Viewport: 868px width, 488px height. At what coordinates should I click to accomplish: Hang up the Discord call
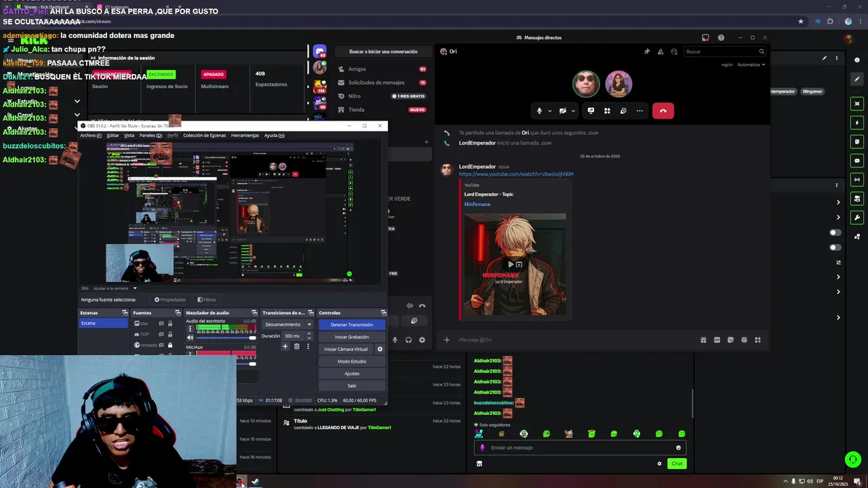click(x=663, y=110)
